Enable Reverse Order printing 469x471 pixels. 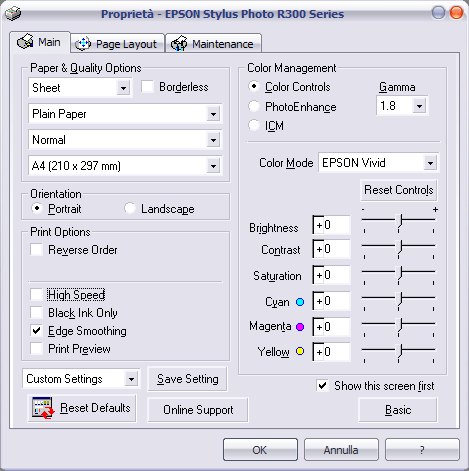(x=36, y=249)
